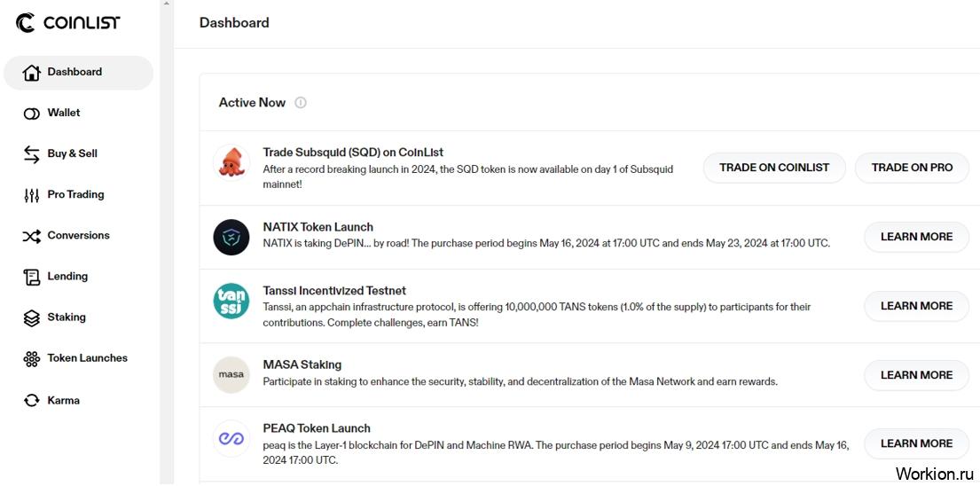Viewport: 980px width, 486px height.
Task: Open PEAQ Token Launch title link
Action: pos(317,428)
